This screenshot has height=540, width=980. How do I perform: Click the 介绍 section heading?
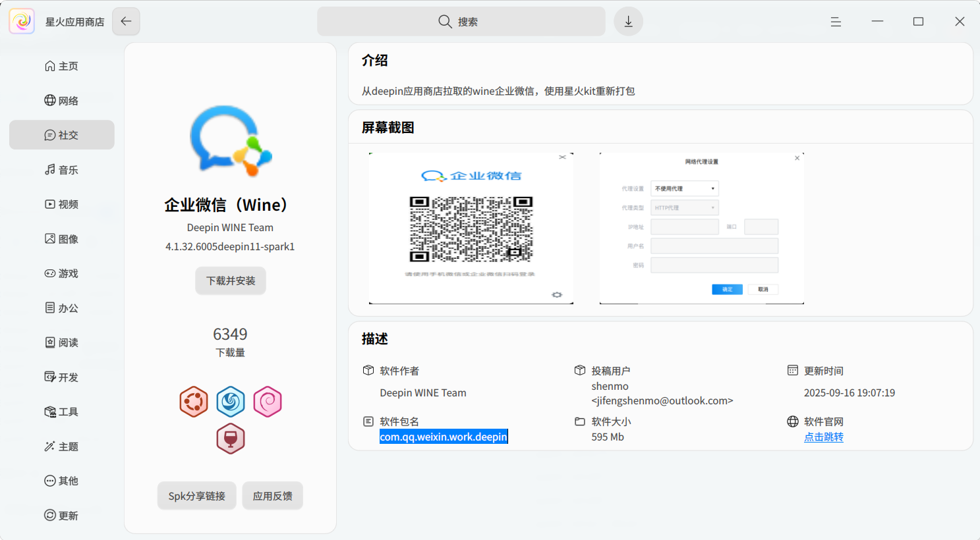coord(375,61)
